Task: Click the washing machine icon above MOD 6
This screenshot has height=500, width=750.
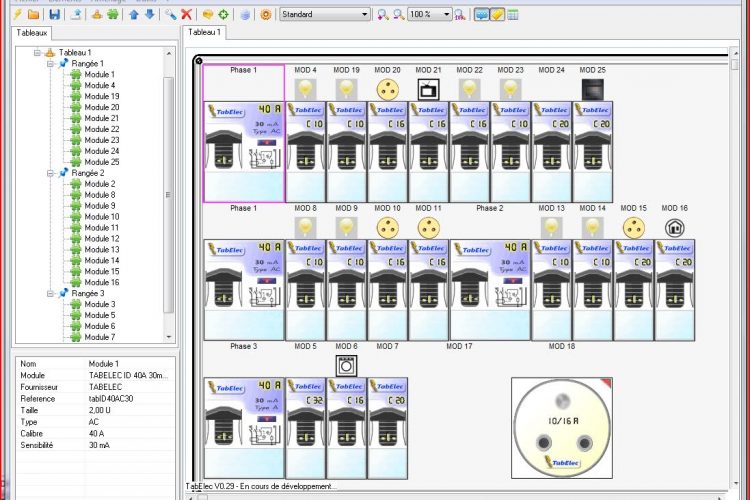Action: click(346, 365)
